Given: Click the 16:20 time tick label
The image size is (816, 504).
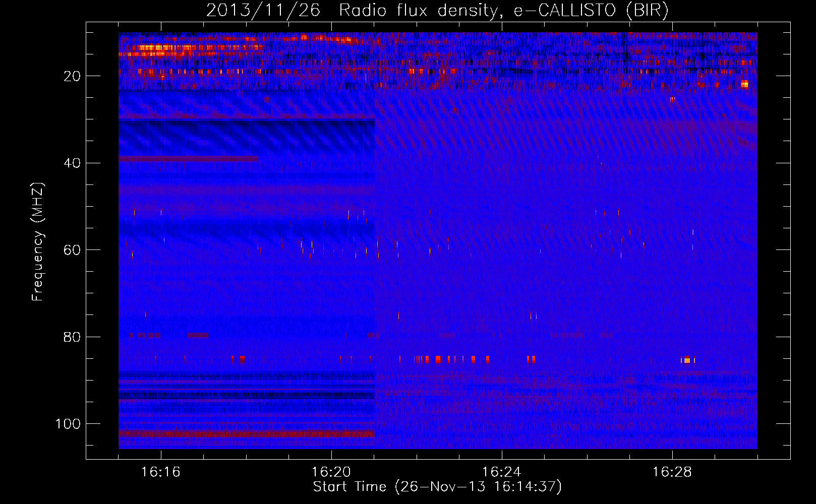Looking at the screenshot, I should tap(331, 472).
